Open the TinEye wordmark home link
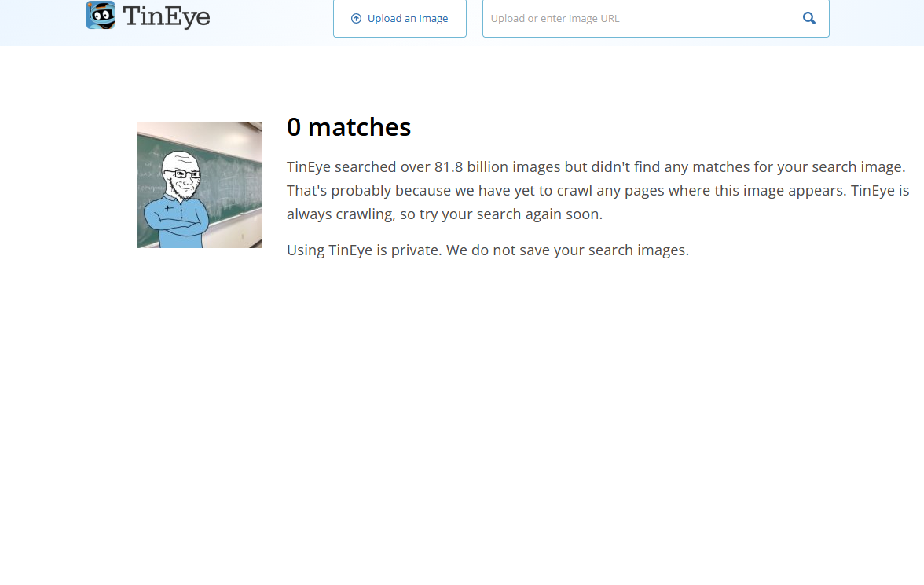This screenshot has height=585, width=924. [167, 16]
